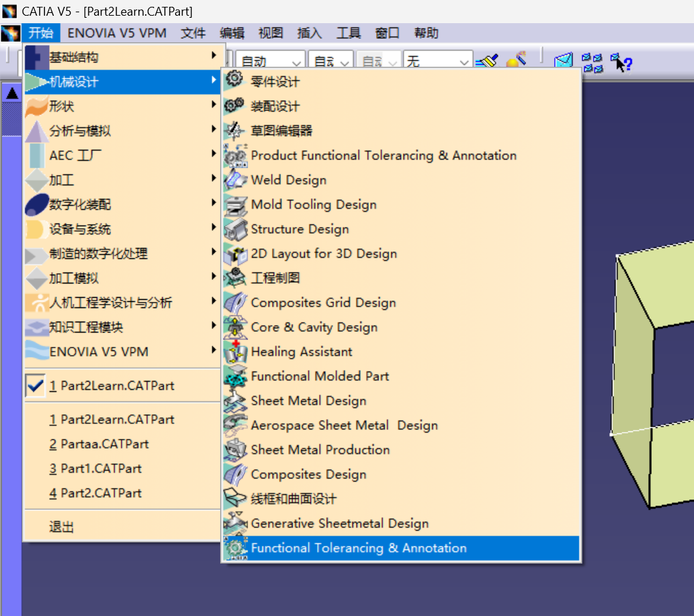Viewport: 694px width, 616px height.
Task: Expand AEC 工厂 submenu
Action: coord(123,155)
